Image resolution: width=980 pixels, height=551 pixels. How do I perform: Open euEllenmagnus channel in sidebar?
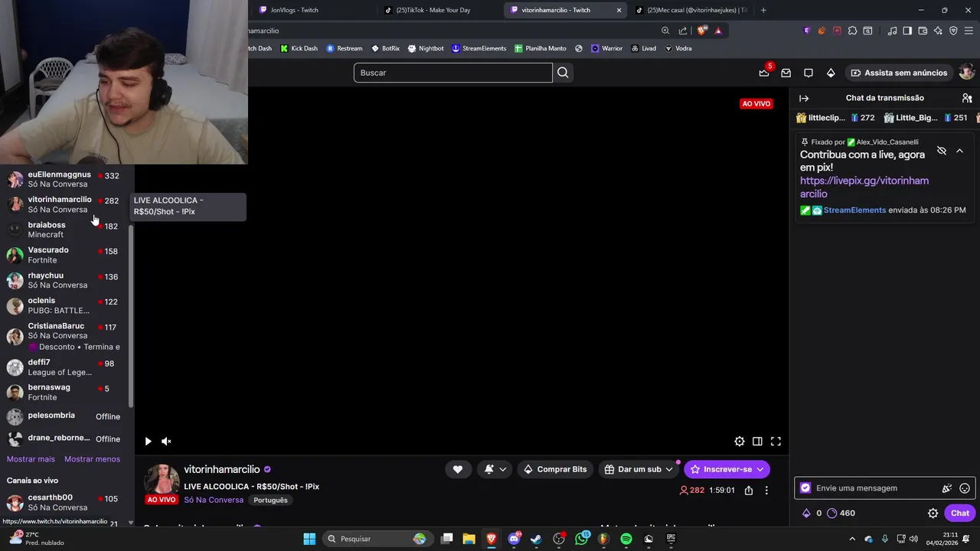click(66, 179)
